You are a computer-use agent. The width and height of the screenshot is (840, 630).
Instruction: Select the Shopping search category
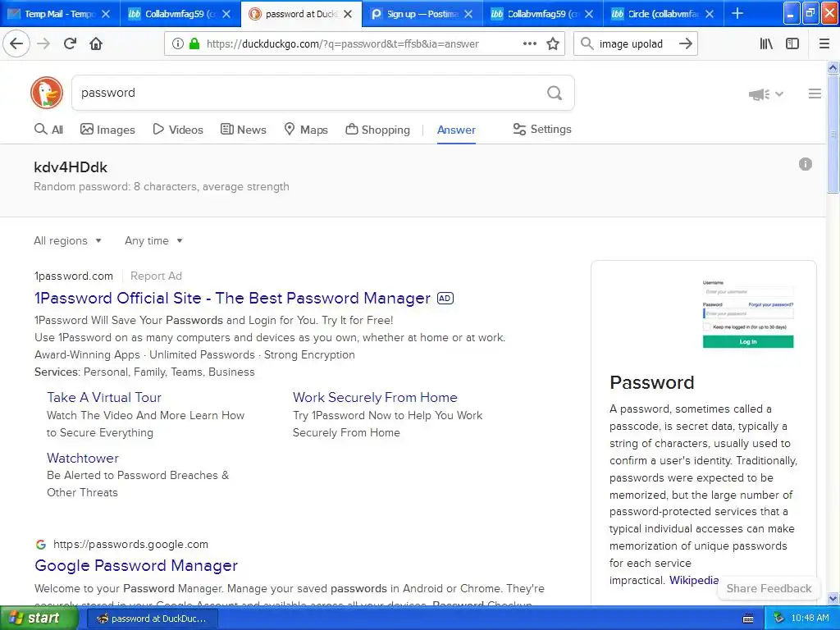click(x=377, y=130)
